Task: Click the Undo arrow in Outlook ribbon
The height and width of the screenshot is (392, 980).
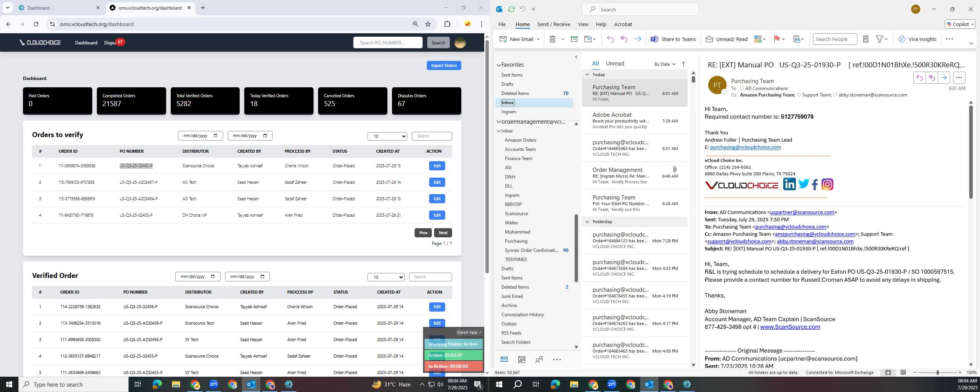Action: (610, 39)
